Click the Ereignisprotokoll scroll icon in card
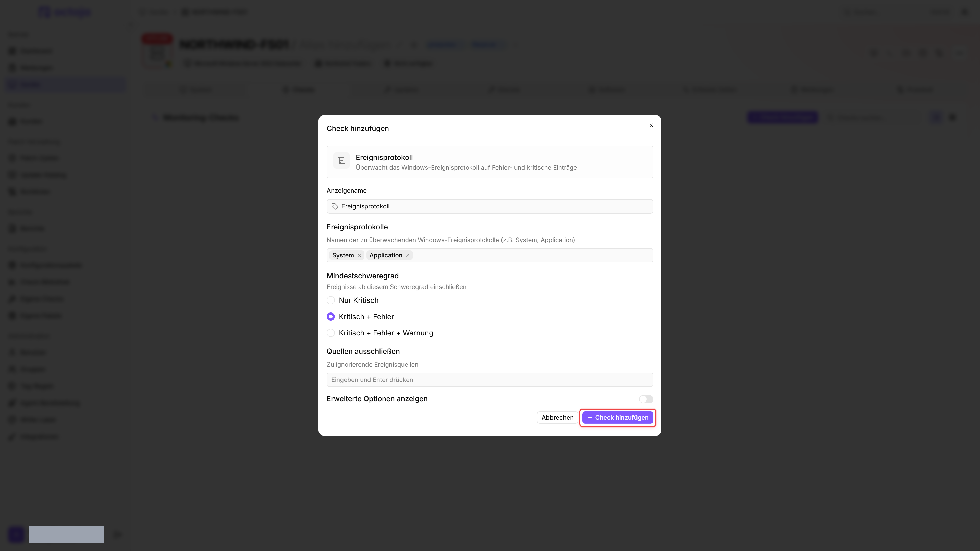Image resolution: width=980 pixels, height=551 pixels. tap(341, 160)
